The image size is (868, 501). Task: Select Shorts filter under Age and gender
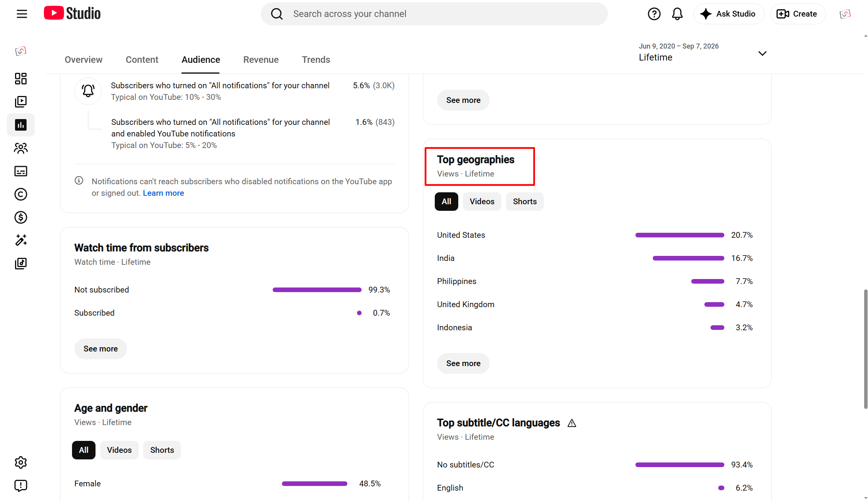coord(162,450)
